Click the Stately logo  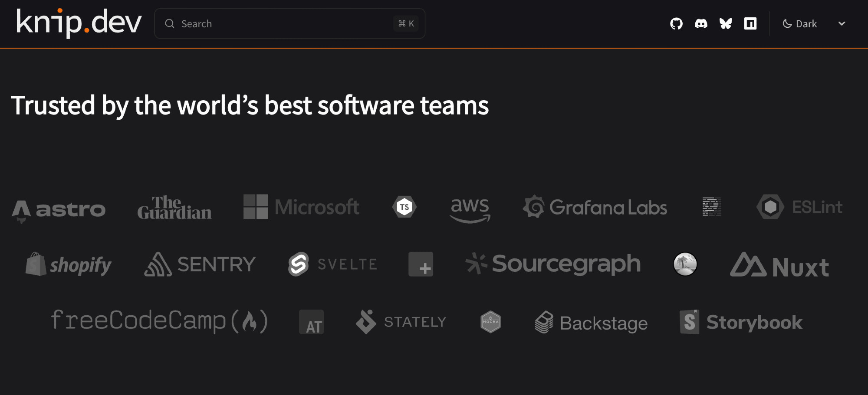(401, 322)
